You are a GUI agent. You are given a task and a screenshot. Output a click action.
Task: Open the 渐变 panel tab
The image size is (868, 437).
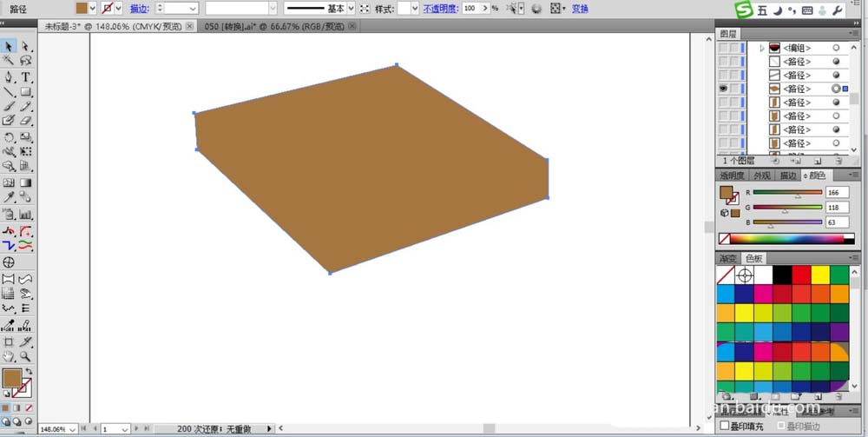click(x=728, y=258)
